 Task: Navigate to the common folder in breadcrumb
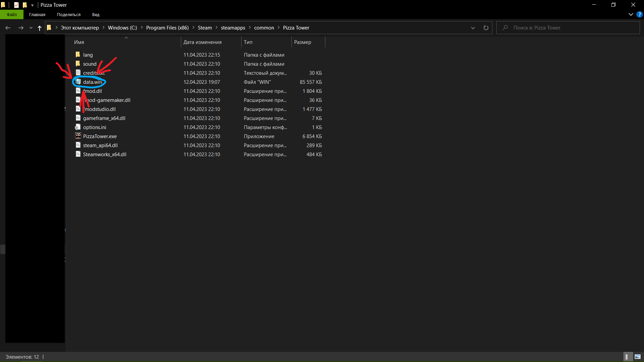tap(264, 28)
